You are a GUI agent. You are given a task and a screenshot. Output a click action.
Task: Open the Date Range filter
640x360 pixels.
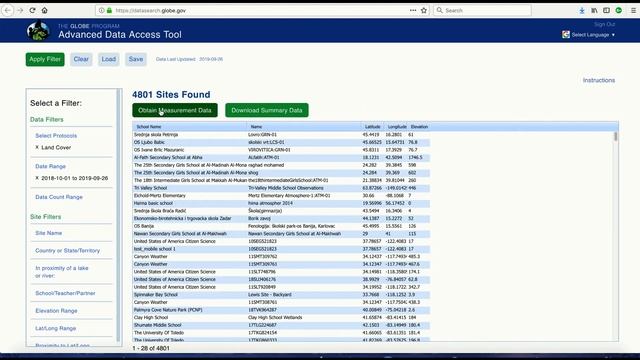click(x=51, y=166)
